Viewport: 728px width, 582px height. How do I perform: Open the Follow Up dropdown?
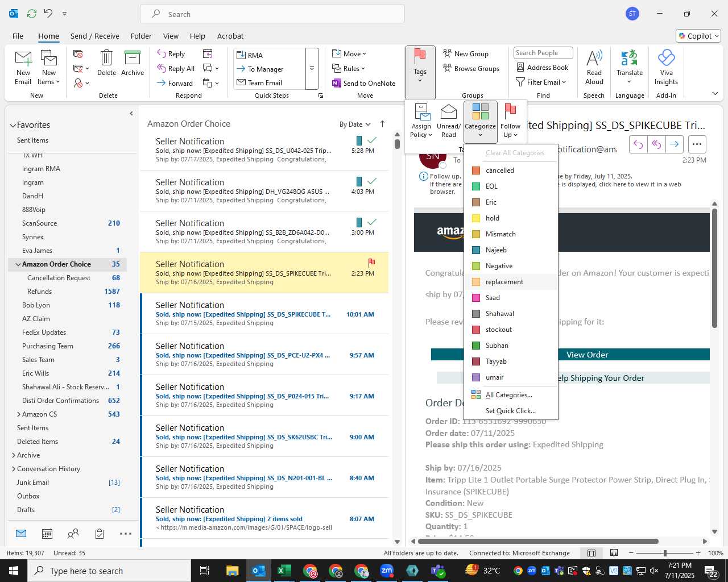tap(511, 121)
